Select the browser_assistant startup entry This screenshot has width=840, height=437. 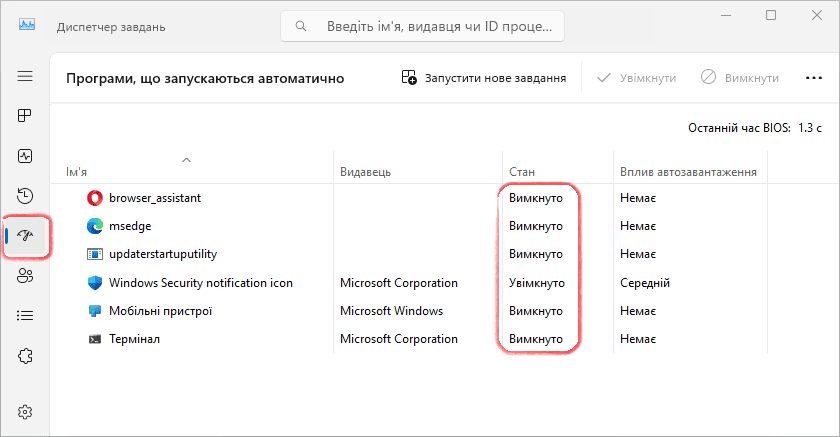click(155, 198)
